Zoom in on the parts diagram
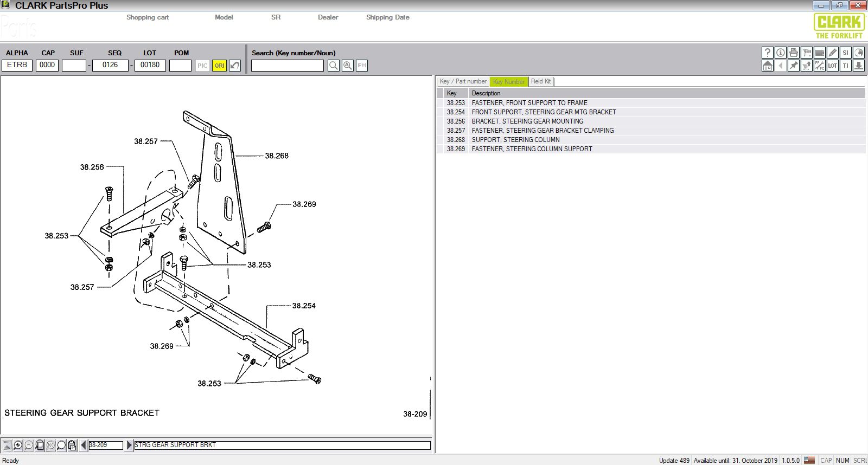Viewport: 868px width, 465px height. [18, 445]
